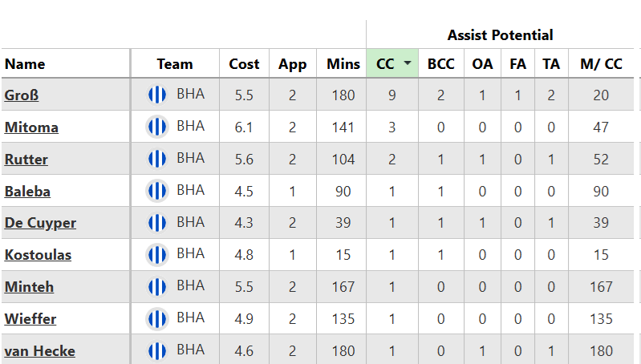Click the team badge in De Cuyper row
Viewport: 641px width, 364px height.
click(x=157, y=223)
